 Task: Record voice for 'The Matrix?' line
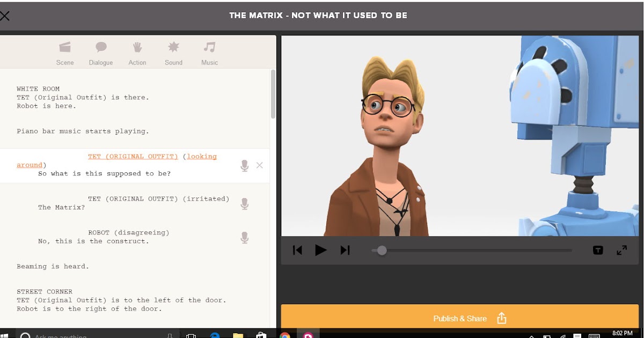pyautogui.click(x=245, y=204)
